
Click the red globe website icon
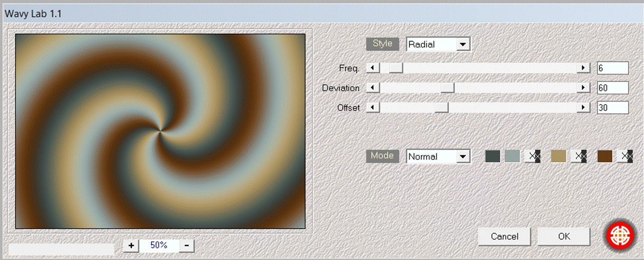coord(621,236)
